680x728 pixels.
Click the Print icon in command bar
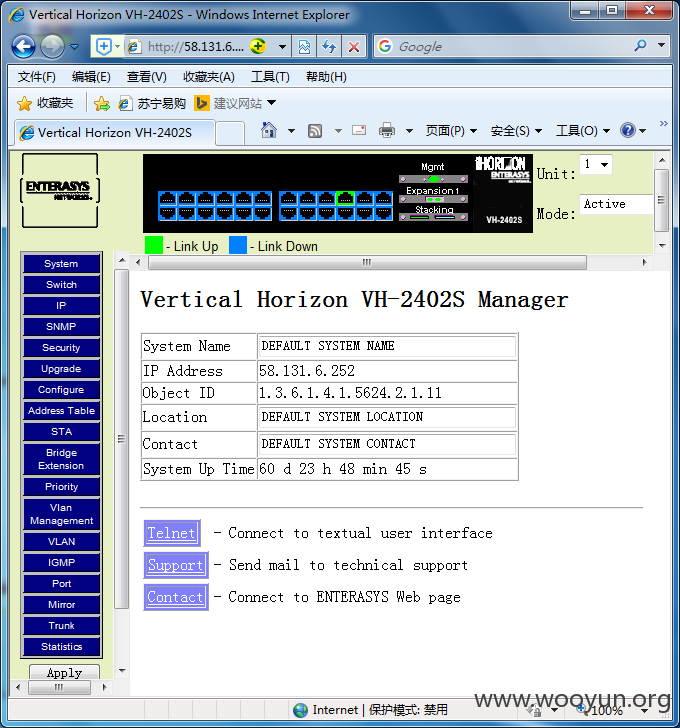[387, 130]
